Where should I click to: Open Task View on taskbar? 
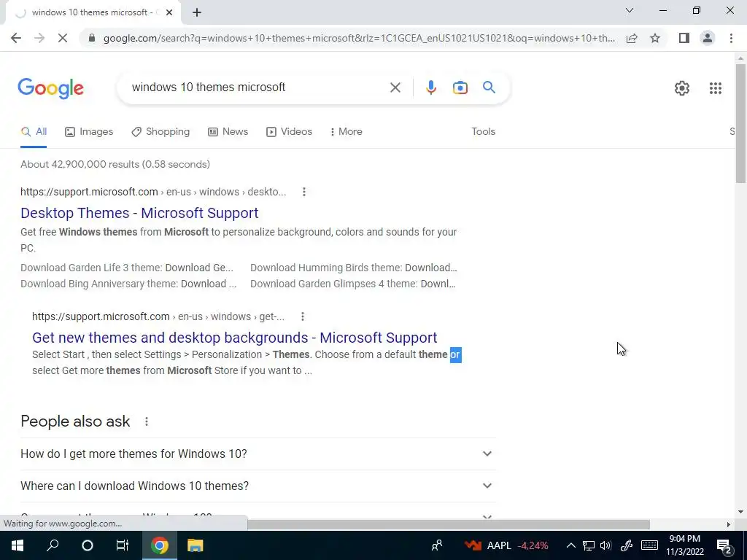point(123,545)
